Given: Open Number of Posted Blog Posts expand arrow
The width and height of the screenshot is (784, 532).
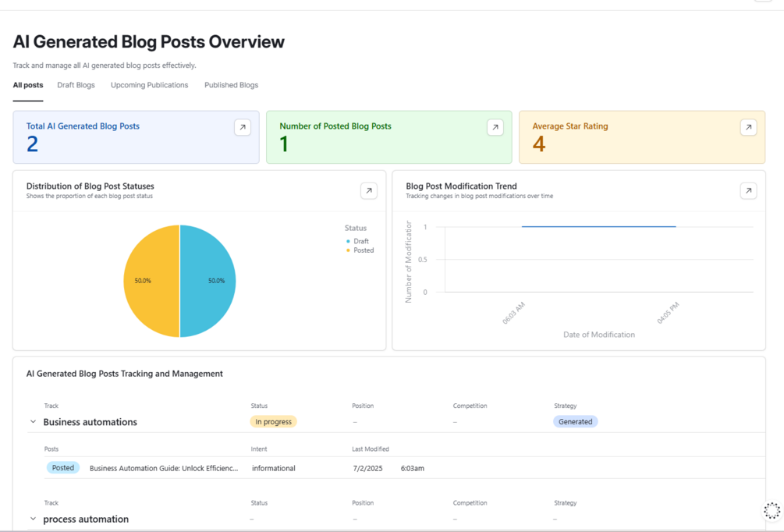Looking at the screenshot, I should click(495, 127).
